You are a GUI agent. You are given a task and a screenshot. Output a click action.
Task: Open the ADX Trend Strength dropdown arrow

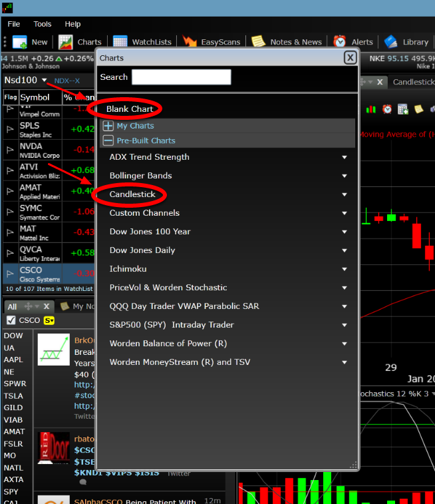coord(345,157)
